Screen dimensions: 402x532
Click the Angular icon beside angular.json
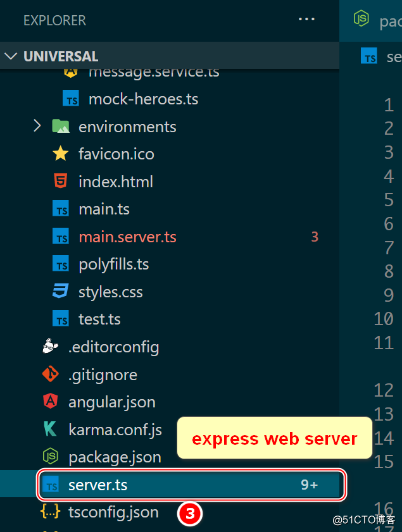click(x=50, y=402)
